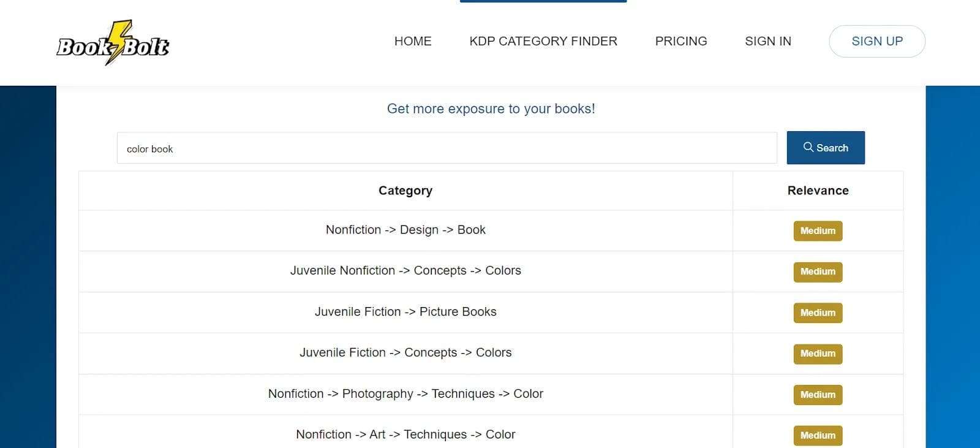Viewport: 980px width, 448px height.
Task: Click the Relevance column header
Action: (x=818, y=191)
